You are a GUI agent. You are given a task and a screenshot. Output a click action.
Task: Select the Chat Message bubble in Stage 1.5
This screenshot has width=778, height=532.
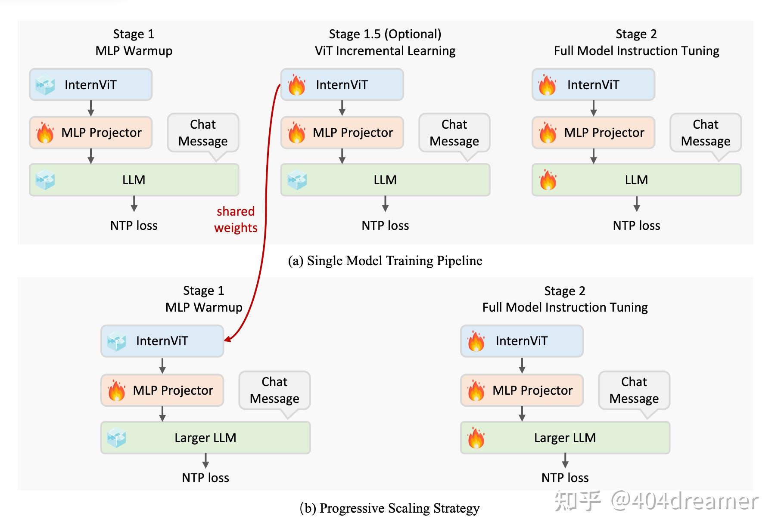tap(454, 133)
